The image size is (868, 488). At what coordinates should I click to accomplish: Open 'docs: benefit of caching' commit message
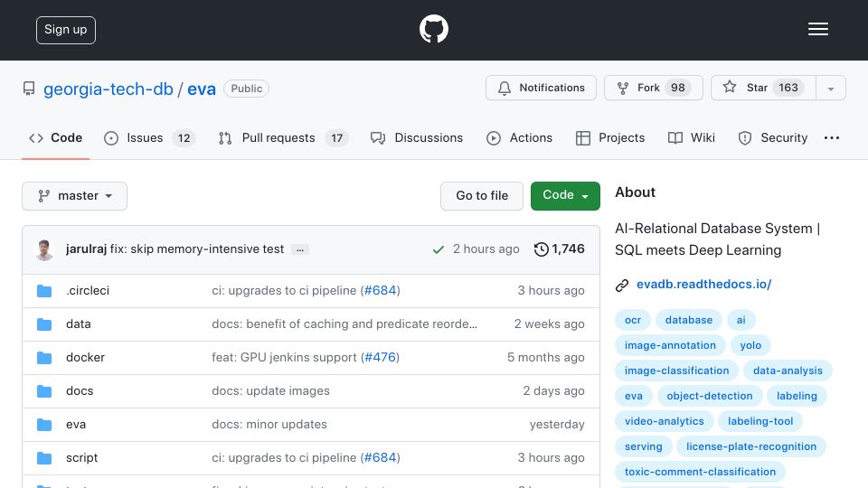click(x=344, y=324)
